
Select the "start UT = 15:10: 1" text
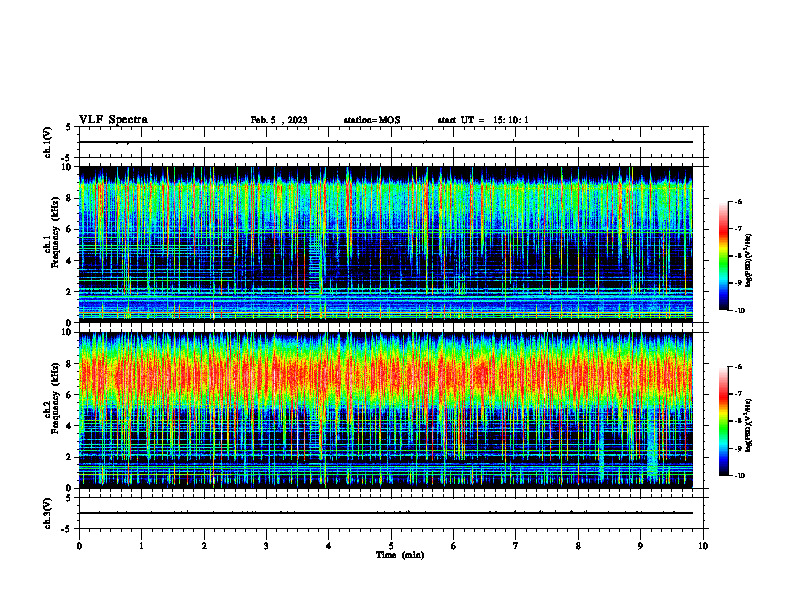(x=483, y=120)
